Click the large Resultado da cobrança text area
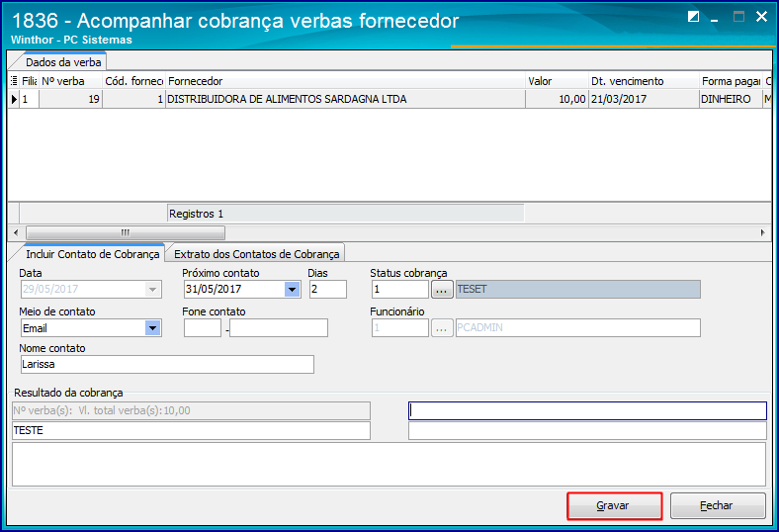 389,464
